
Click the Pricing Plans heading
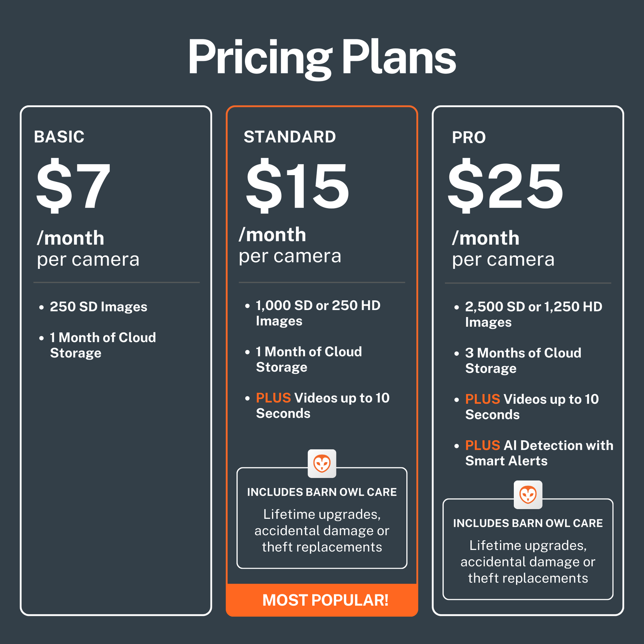click(x=322, y=58)
